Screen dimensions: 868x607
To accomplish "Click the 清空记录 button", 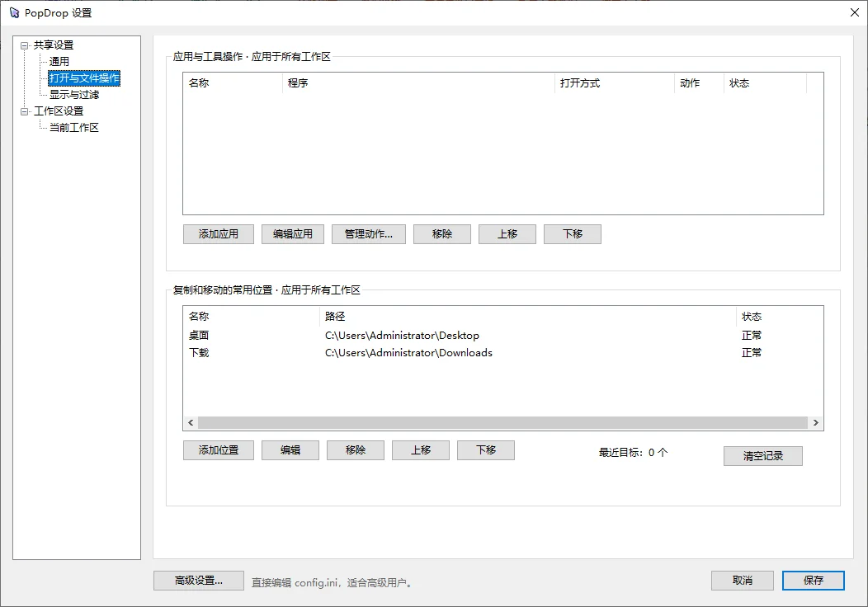I will click(x=763, y=456).
